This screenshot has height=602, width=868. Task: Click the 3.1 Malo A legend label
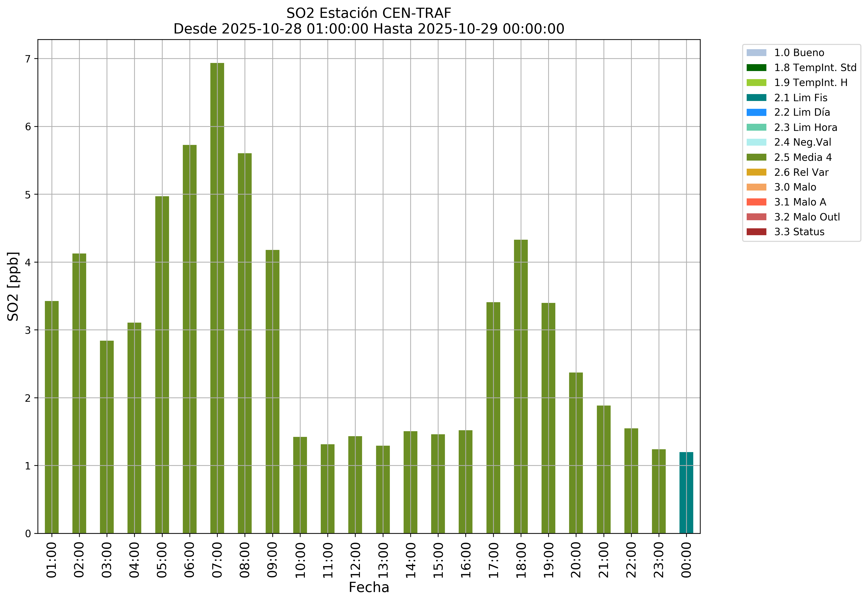[800, 202]
